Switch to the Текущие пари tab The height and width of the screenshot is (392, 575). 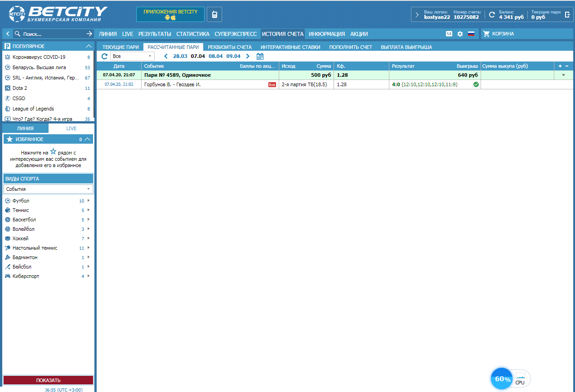[120, 47]
